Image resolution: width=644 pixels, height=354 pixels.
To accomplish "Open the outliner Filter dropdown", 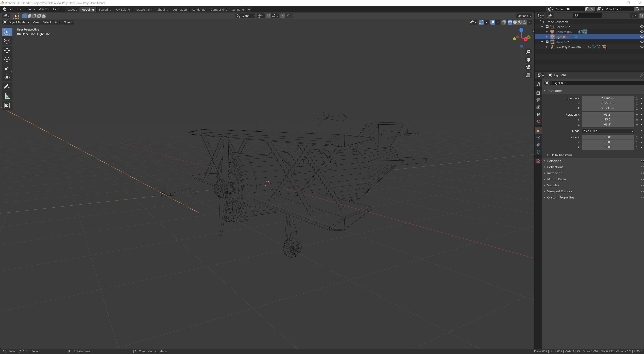I will 634,16.
